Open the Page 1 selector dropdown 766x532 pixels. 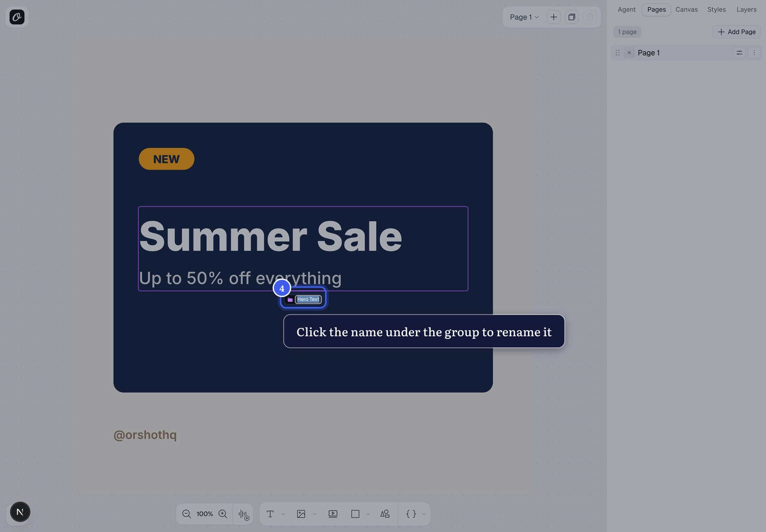click(524, 17)
